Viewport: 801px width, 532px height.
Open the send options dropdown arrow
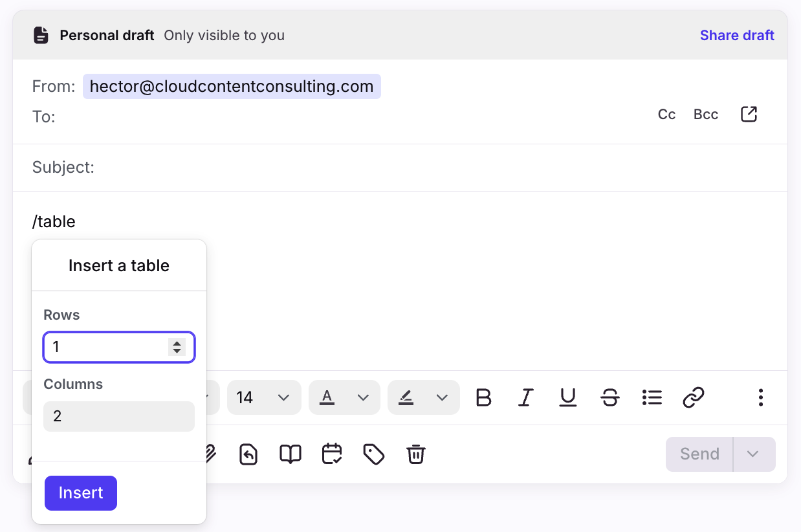tap(752, 454)
